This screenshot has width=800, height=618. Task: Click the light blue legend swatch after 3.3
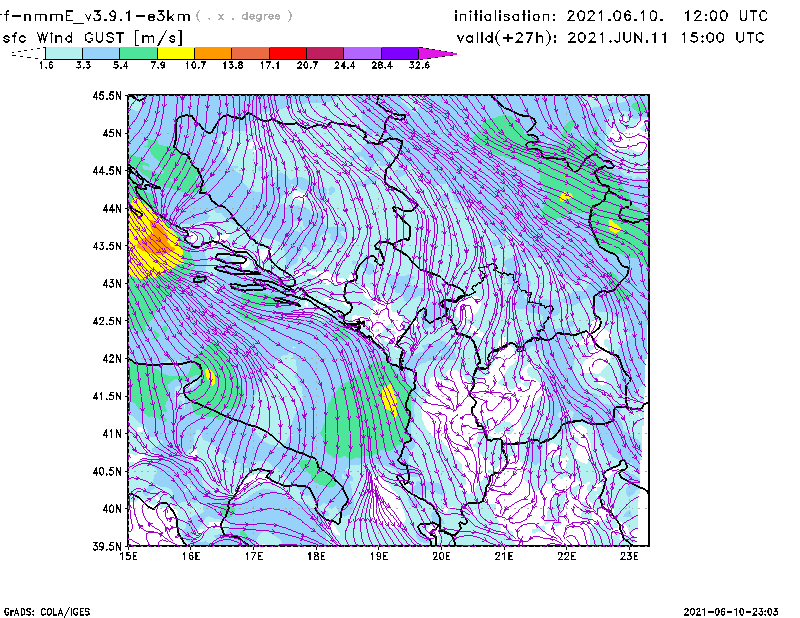[101, 53]
